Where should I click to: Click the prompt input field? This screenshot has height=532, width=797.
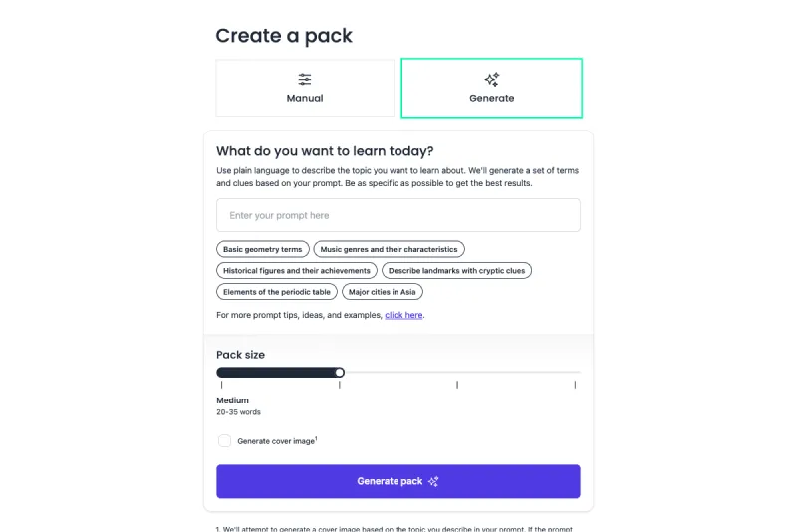tap(398, 215)
